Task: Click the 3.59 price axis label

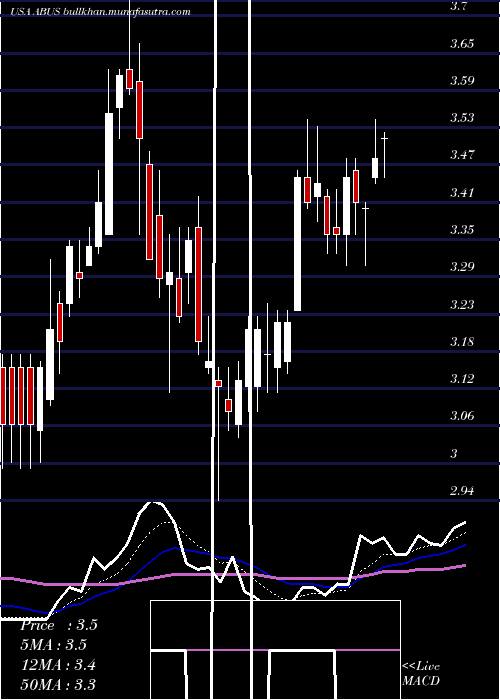Action: pyautogui.click(x=462, y=81)
